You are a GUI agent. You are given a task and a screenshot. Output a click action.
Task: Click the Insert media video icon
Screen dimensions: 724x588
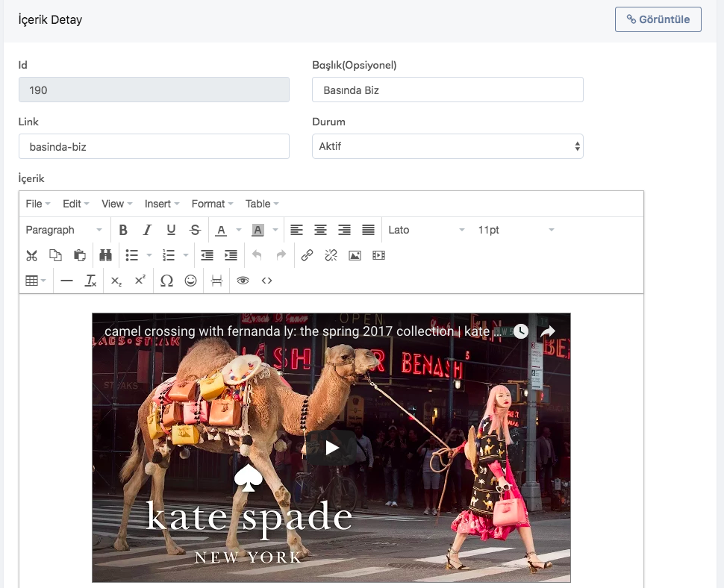tap(378, 255)
